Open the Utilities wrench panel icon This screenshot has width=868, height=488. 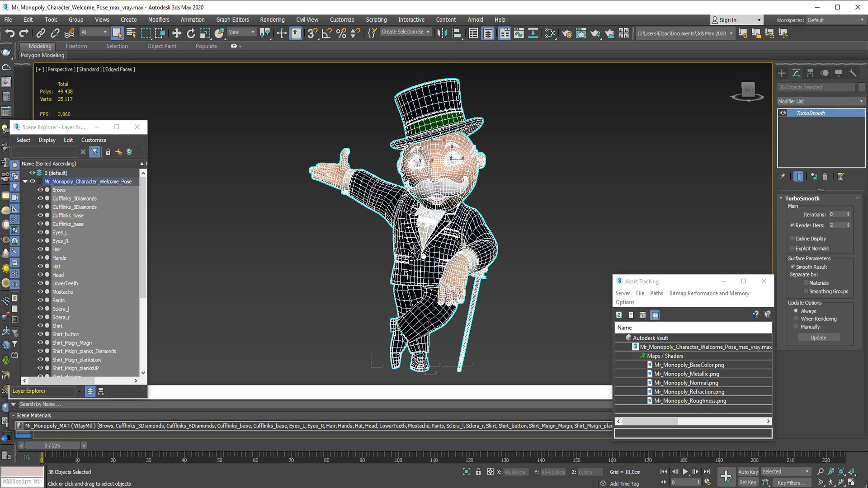[x=853, y=73]
